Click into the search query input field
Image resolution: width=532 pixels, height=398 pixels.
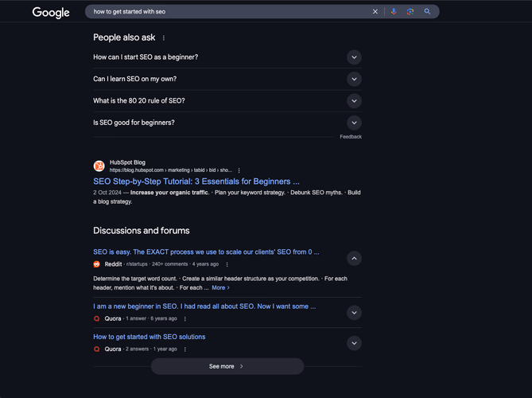point(223,12)
